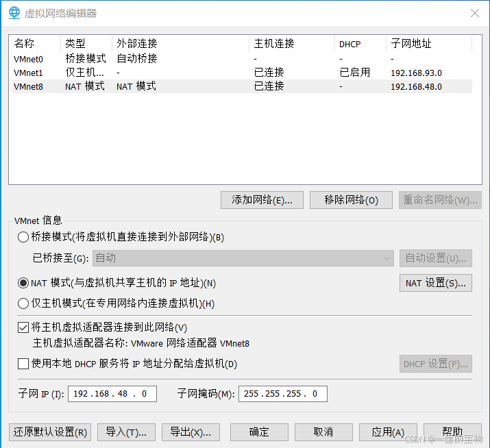Click 已连接 cell in VMnet1 row
Screen dimensions: 490x448
[x=269, y=73]
